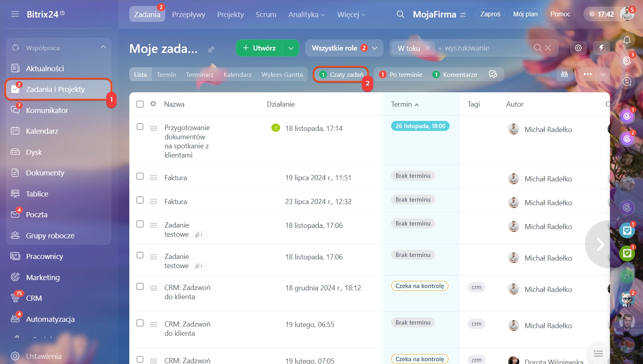Click the magnifier search icon in top bar
This screenshot has width=643, height=364.
(400, 14)
